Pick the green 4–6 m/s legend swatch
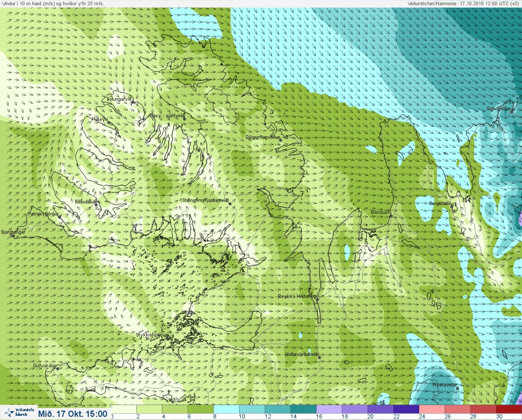Screen dimensions: 522x420 pyautogui.click(x=175, y=409)
